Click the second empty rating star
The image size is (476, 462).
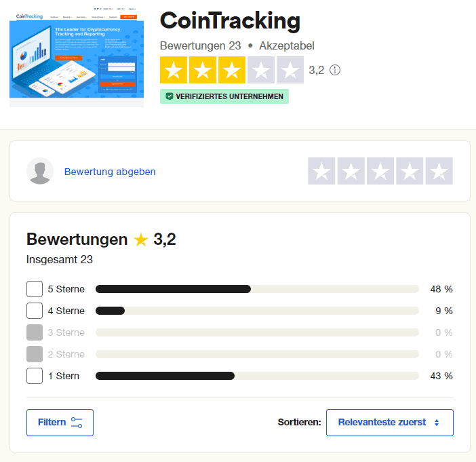coord(351,171)
